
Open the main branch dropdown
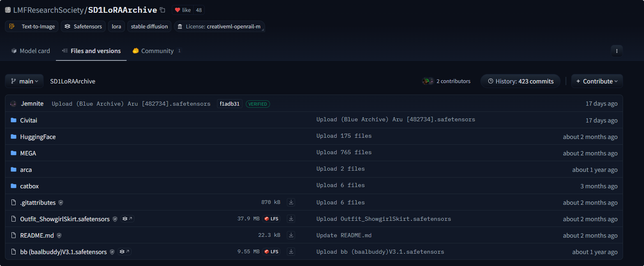tap(24, 81)
